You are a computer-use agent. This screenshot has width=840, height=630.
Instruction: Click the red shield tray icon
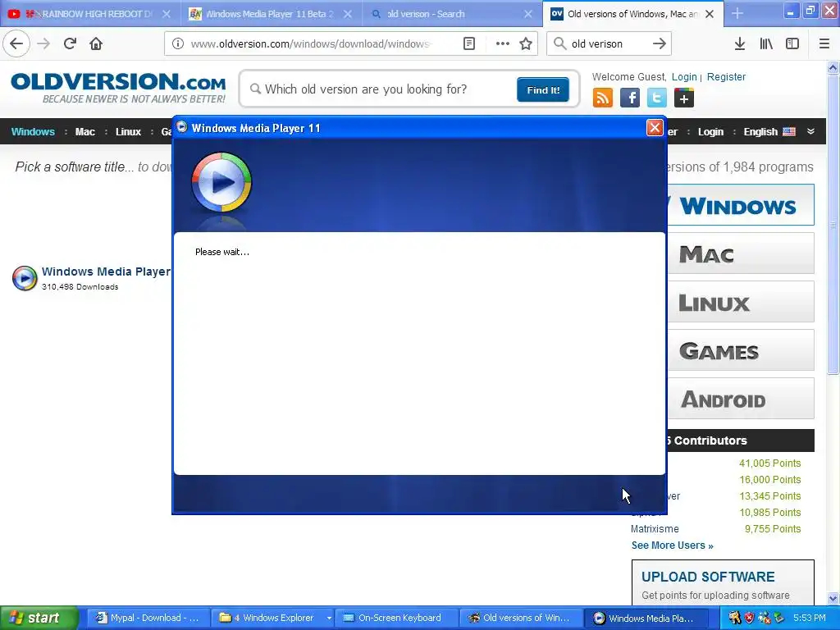point(750,619)
